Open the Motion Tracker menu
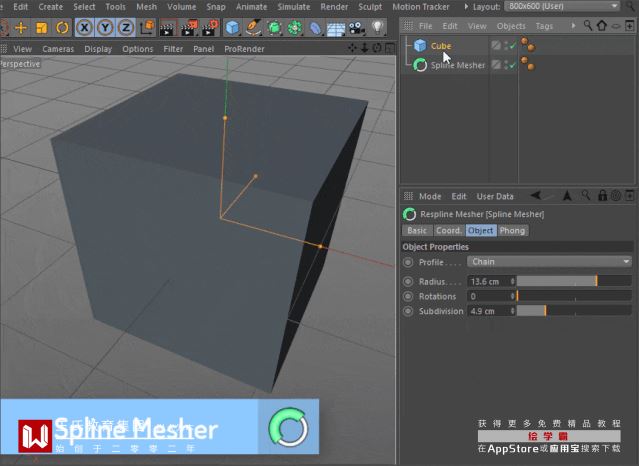The width and height of the screenshot is (639, 466). [421, 7]
